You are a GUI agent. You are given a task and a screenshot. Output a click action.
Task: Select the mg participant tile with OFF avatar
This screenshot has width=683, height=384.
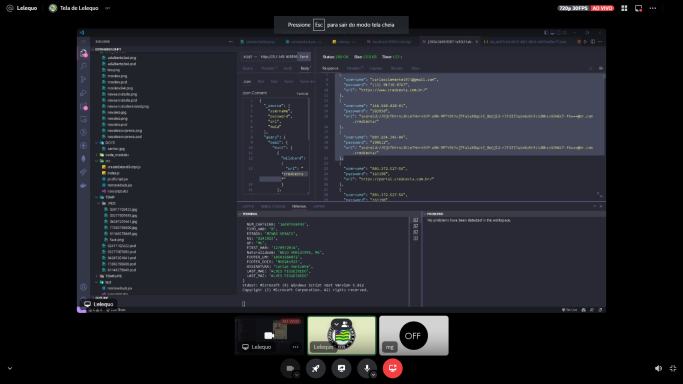414,336
